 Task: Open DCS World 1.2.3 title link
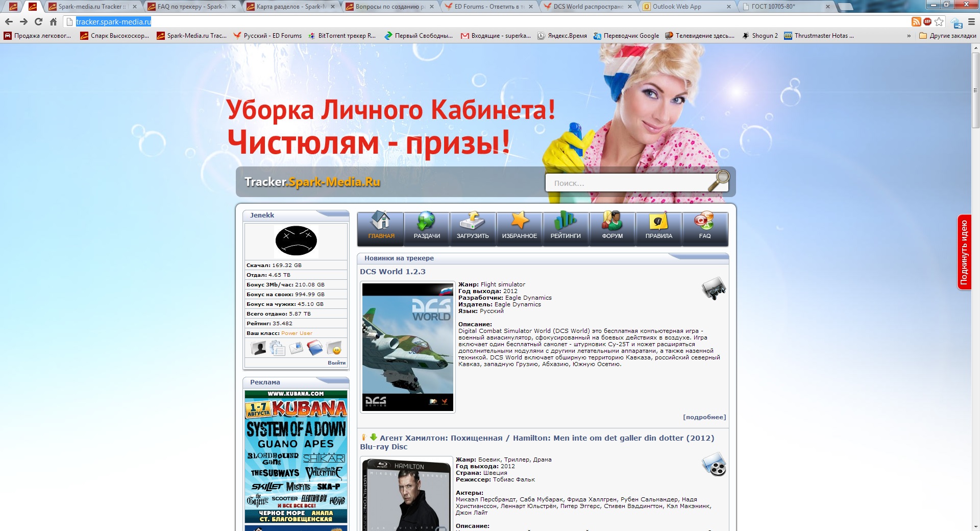[393, 272]
